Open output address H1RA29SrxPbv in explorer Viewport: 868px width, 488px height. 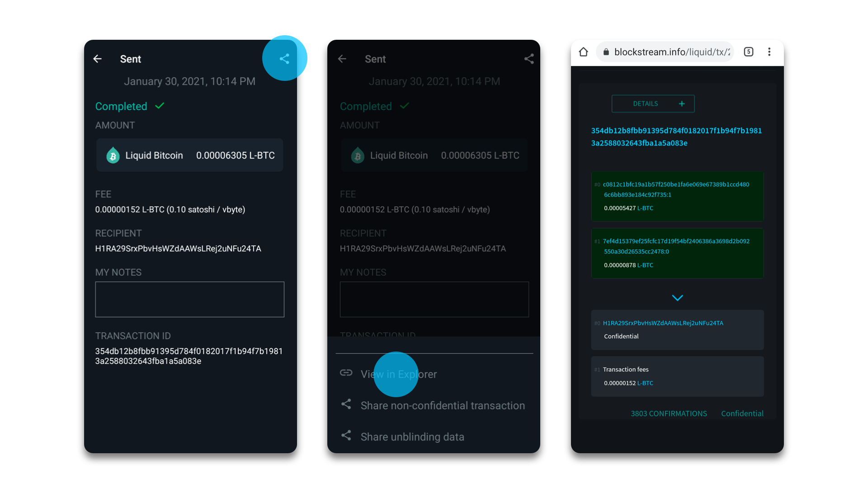[663, 323]
